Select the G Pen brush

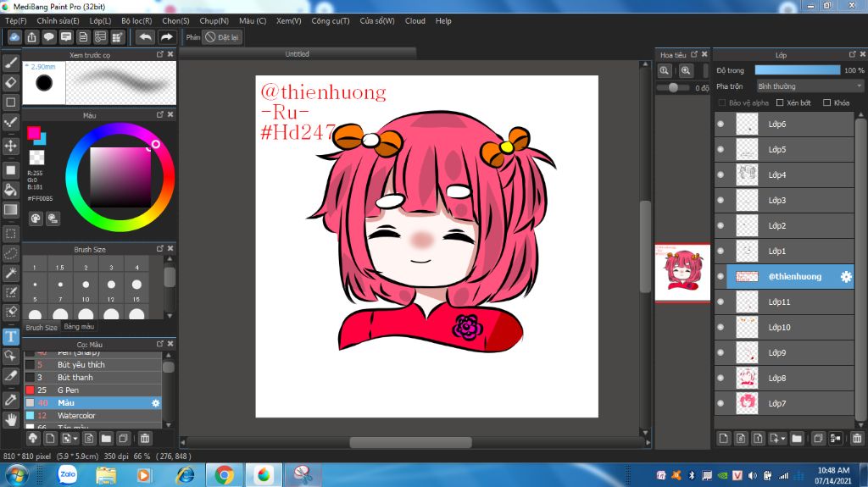tap(92, 390)
